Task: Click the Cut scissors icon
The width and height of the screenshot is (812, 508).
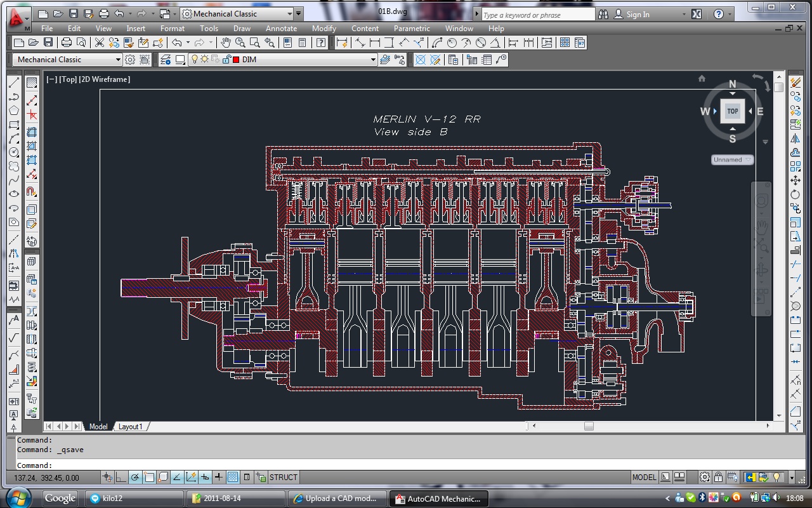Action: [100, 43]
